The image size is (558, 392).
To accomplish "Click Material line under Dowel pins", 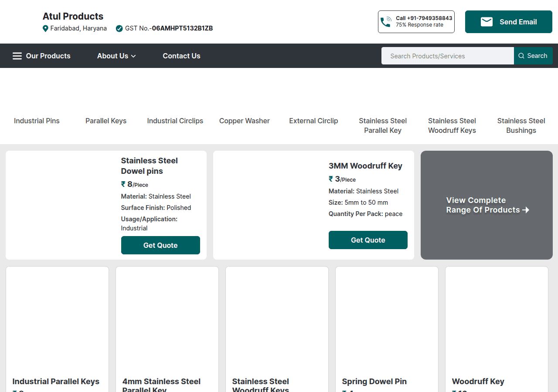I will [156, 196].
